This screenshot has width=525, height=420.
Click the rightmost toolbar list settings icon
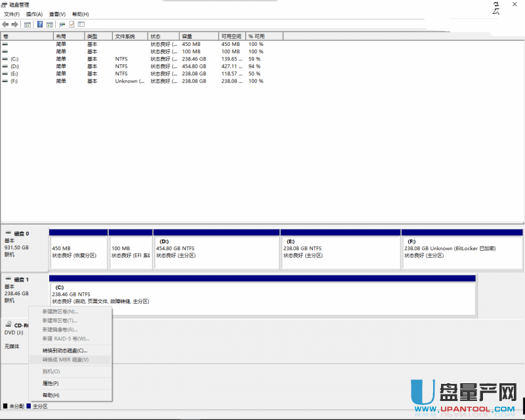pos(81,24)
